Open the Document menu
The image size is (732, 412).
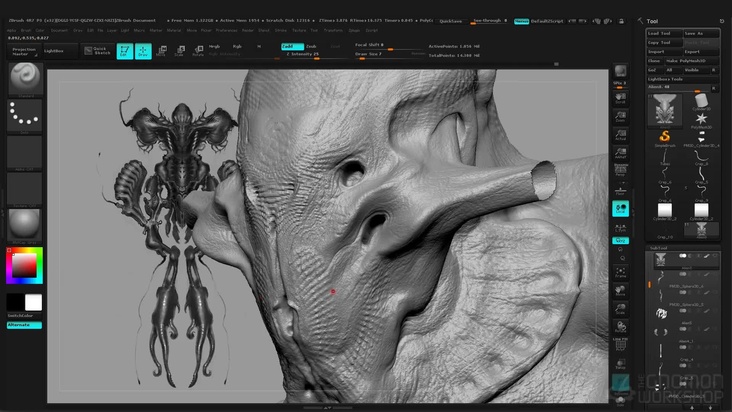(59, 30)
